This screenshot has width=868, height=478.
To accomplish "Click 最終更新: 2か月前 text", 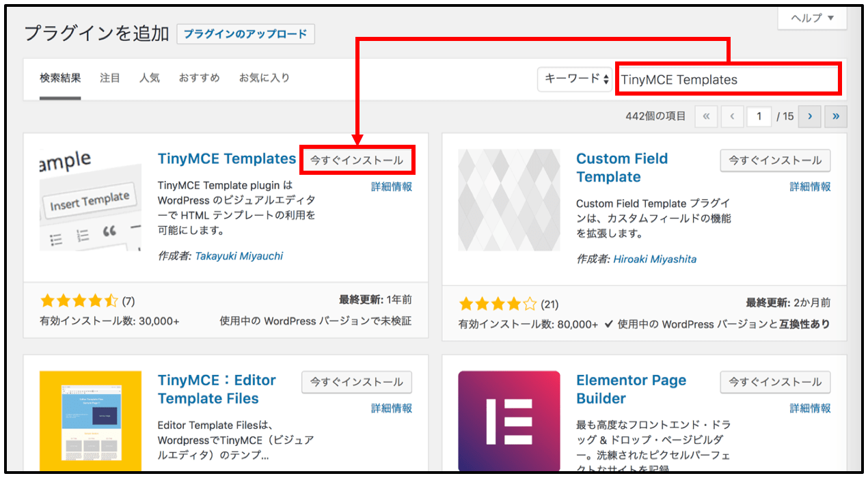I will point(788,303).
